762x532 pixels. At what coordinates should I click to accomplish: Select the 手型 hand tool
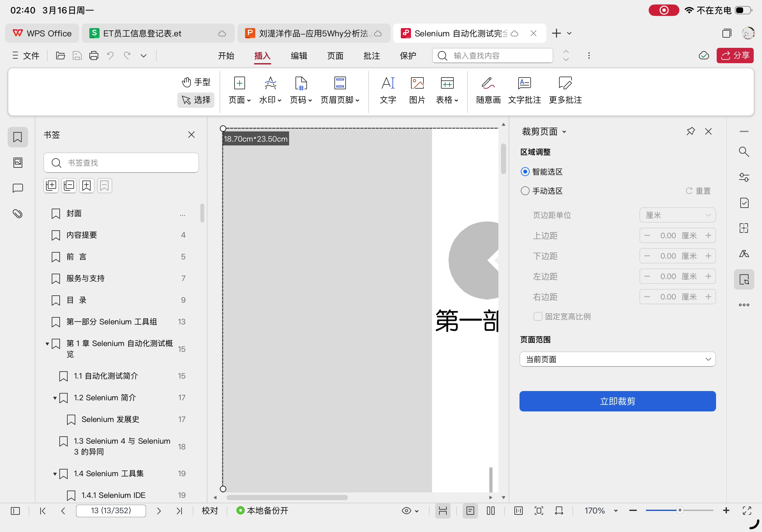[x=196, y=82]
